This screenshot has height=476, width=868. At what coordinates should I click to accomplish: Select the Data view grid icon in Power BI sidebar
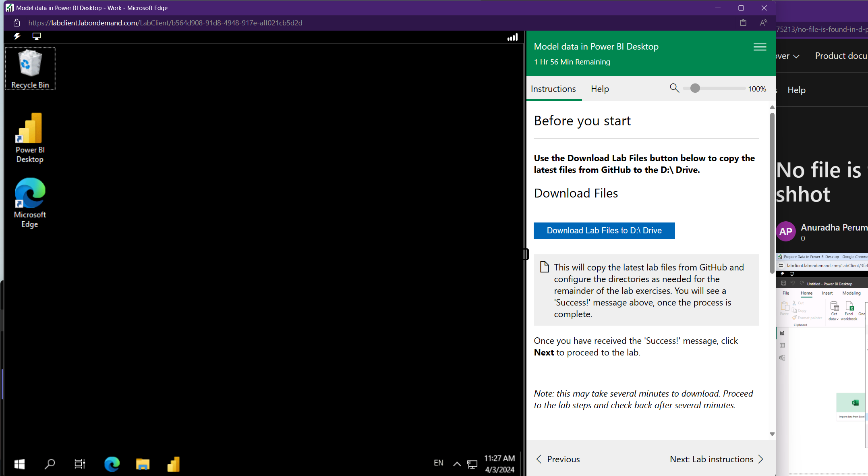point(783,345)
